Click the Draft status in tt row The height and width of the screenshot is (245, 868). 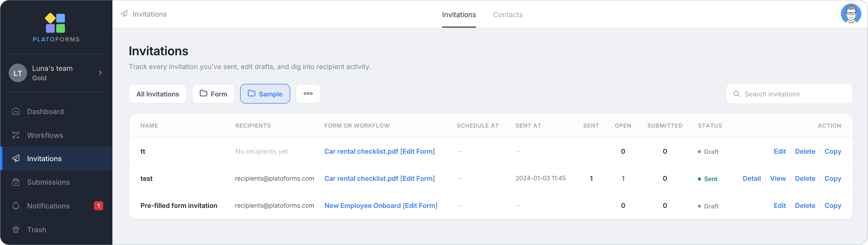click(x=708, y=152)
